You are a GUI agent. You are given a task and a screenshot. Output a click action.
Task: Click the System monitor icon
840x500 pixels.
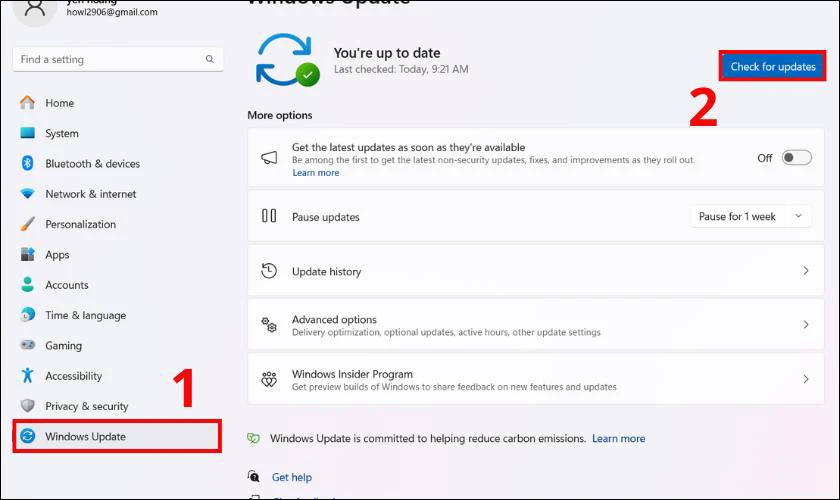click(x=27, y=132)
